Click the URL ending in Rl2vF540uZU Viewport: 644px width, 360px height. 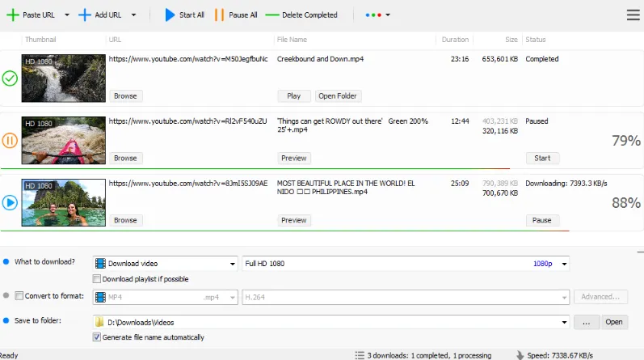188,121
